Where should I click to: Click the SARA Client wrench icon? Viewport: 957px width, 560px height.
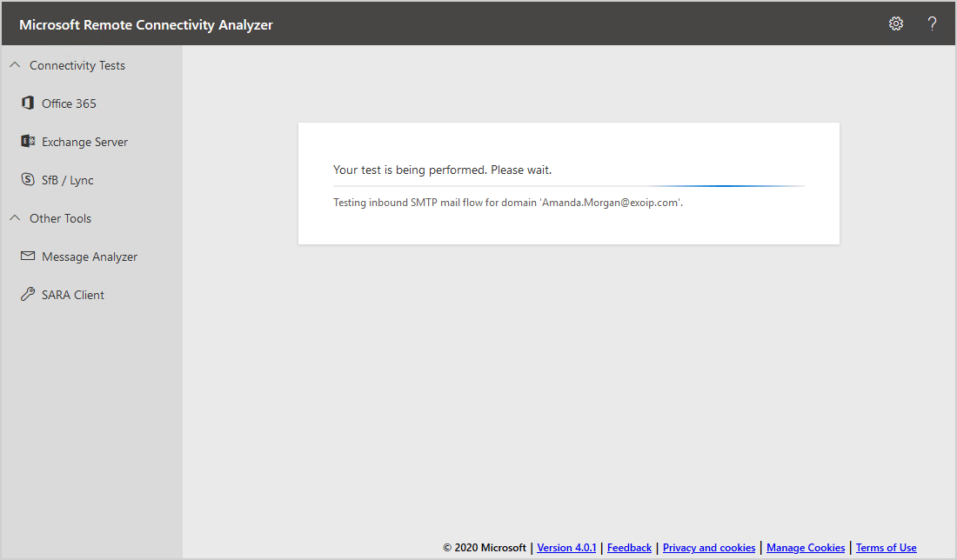click(x=28, y=294)
